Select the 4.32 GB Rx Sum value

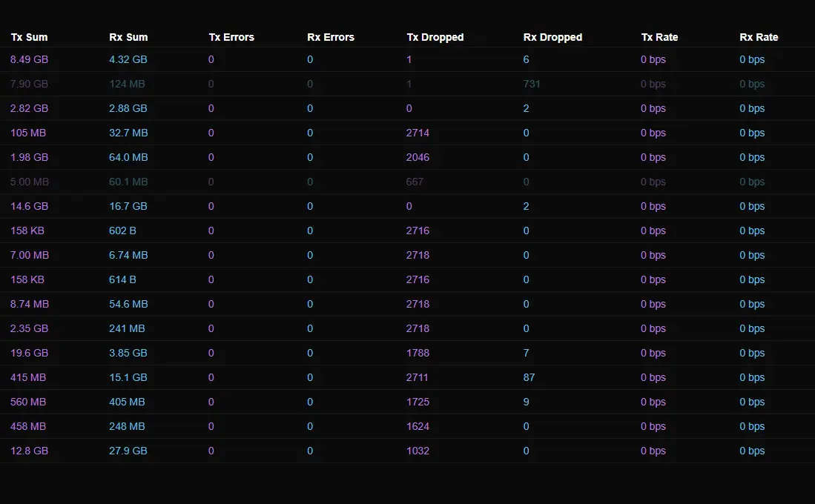(128, 59)
